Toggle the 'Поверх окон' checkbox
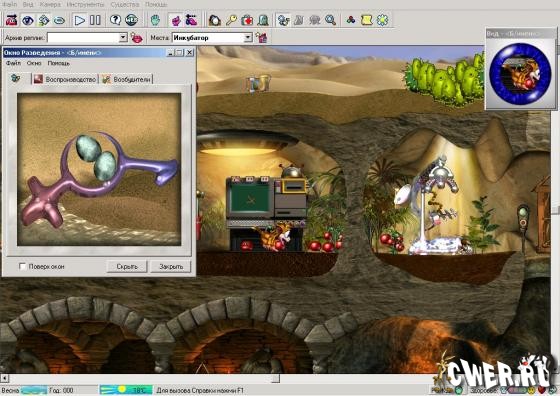Screen dimensions: 560x396 coord(22,266)
